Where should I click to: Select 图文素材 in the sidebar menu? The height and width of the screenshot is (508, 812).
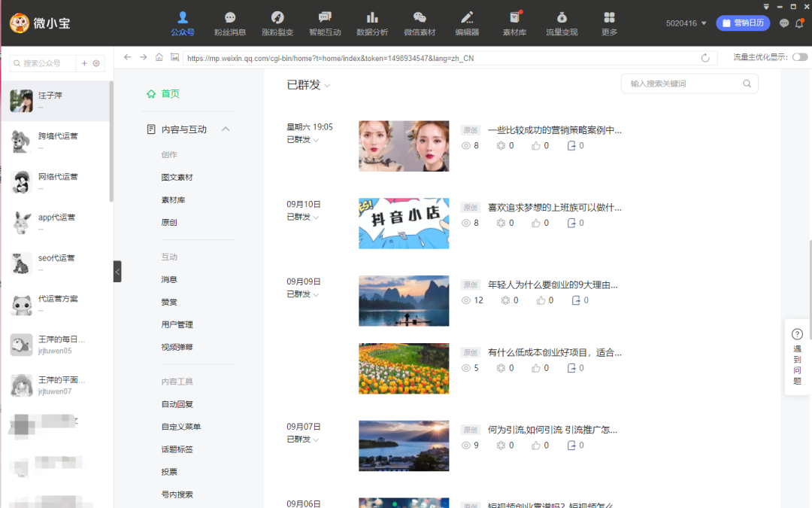[177, 178]
